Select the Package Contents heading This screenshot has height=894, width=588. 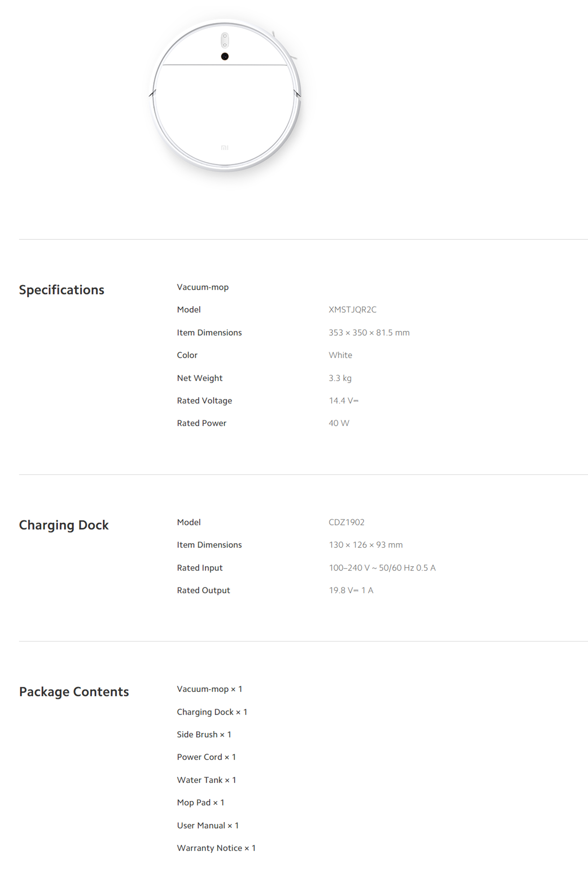click(x=74, y=692)
